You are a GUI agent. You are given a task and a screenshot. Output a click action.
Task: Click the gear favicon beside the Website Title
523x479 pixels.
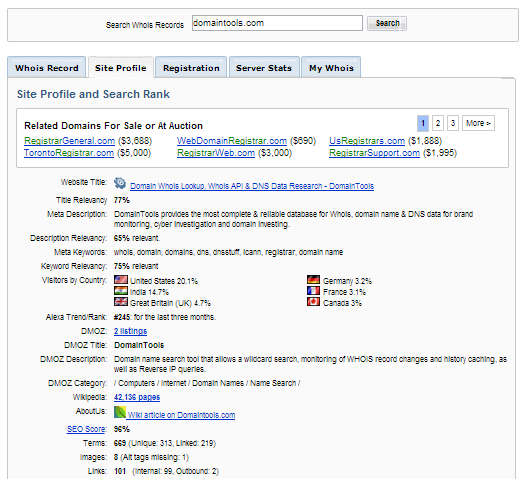(120, 183)
